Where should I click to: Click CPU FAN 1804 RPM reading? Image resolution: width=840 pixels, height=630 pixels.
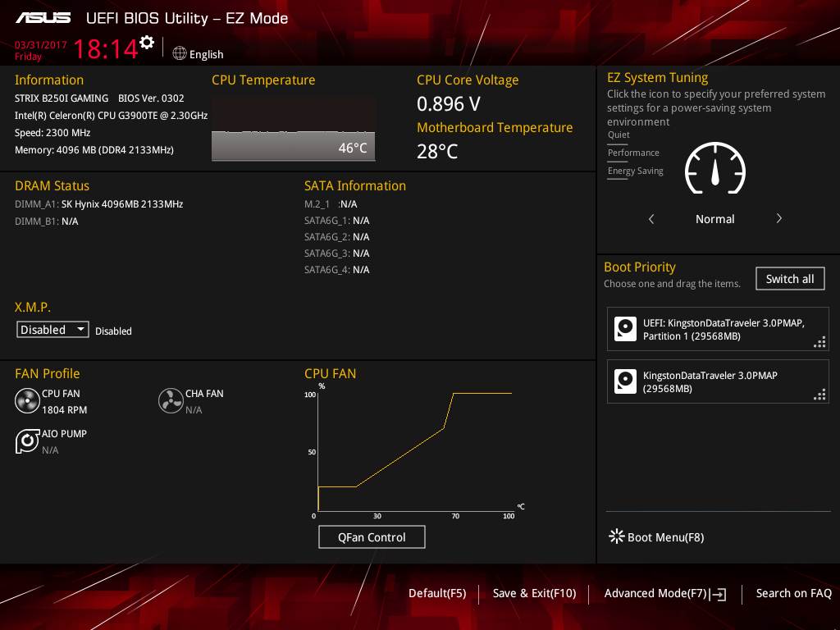click(x=64, y=410)
